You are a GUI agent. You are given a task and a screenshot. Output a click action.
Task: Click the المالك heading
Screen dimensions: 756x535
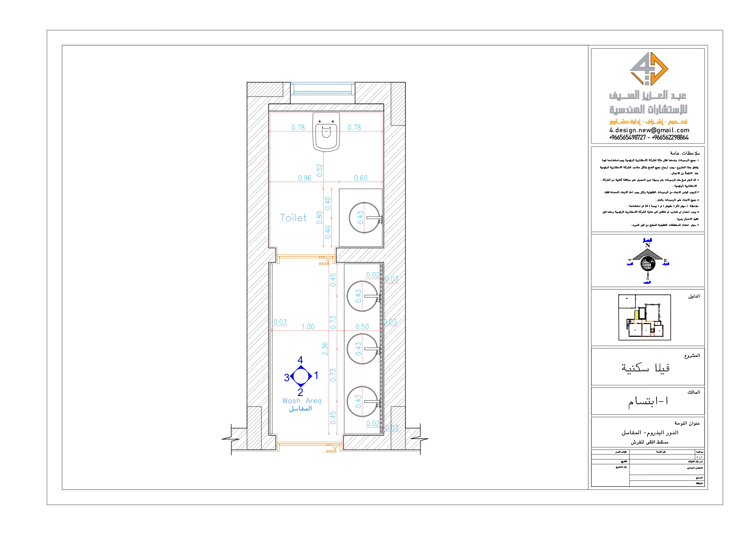(x=694, y=392)
